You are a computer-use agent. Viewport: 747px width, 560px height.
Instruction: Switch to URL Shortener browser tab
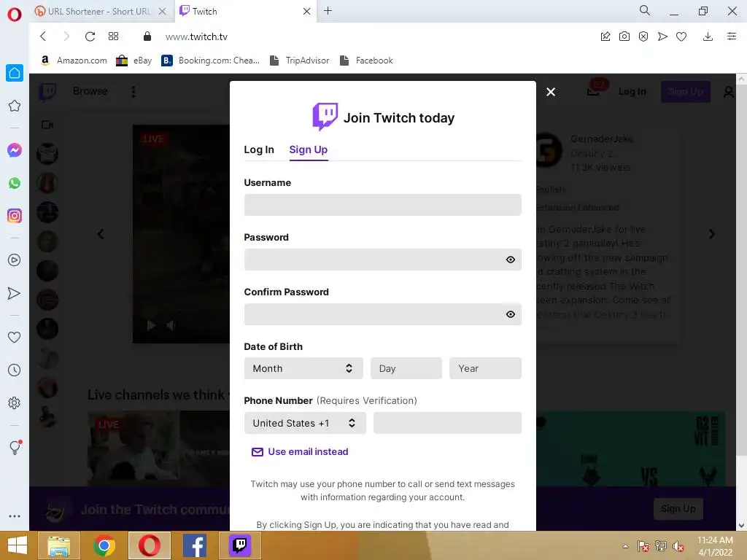pyautogui.click(x=99, y=12)
